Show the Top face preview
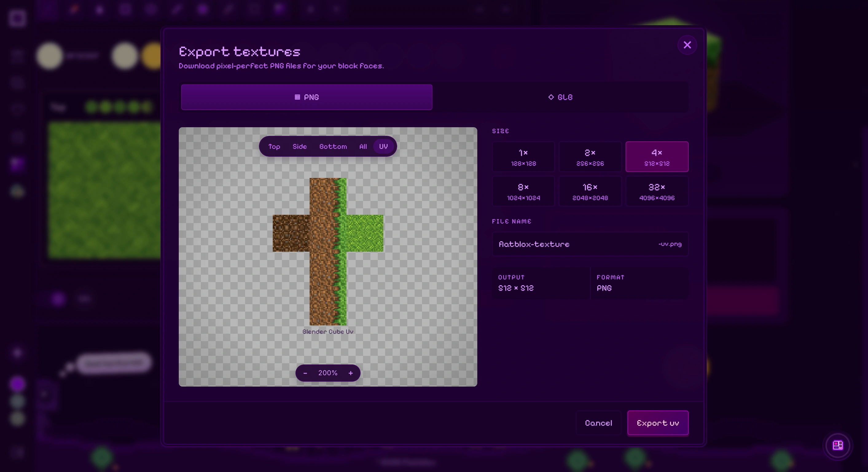Viewport: 868px width, 472px height. coord(274,146)
